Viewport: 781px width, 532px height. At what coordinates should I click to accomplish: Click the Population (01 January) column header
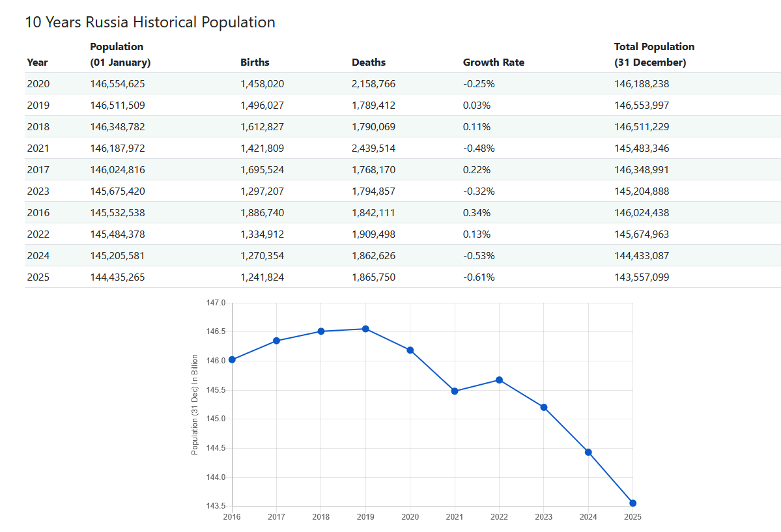coord(120,54)
